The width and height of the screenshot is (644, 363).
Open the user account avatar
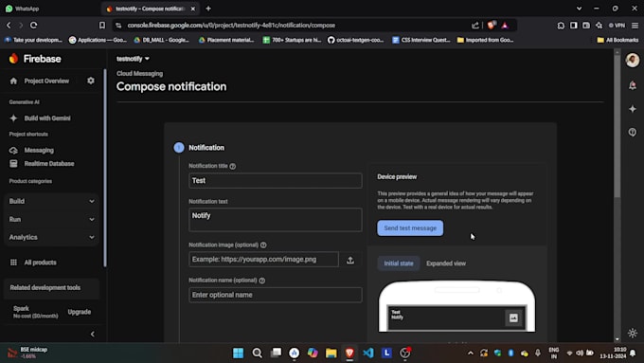(x=633, y=60)
